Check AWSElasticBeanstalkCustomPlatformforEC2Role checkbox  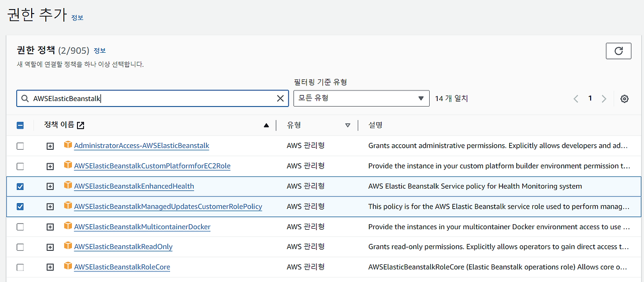click(20, 166)
